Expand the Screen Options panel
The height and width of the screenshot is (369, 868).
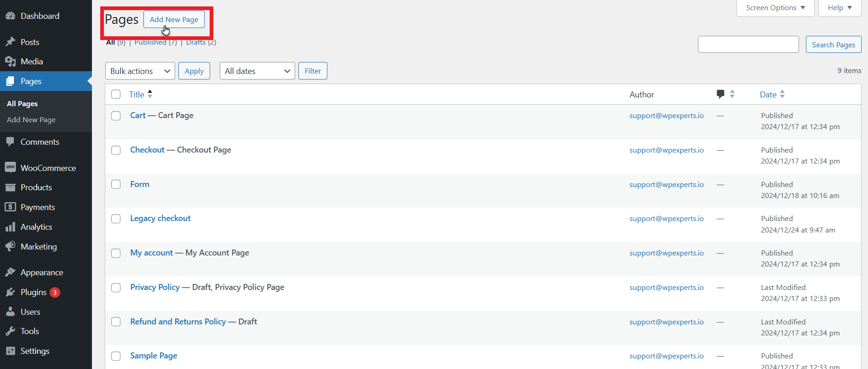[775, 8]
